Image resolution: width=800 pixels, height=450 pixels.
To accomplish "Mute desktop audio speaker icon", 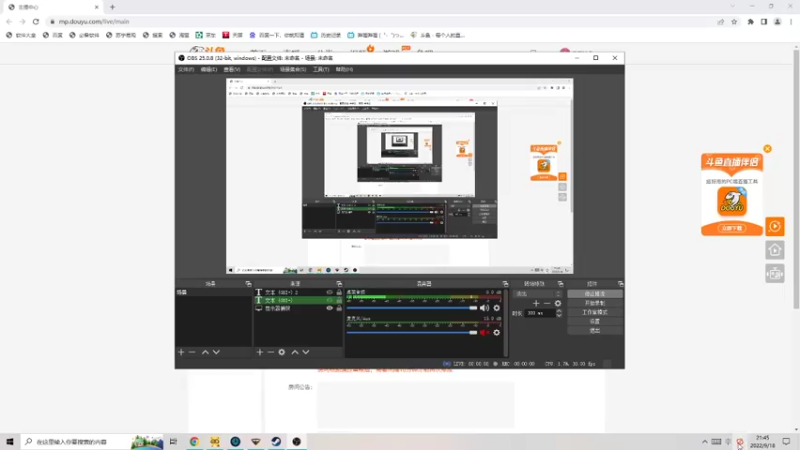I will point(484,308).
